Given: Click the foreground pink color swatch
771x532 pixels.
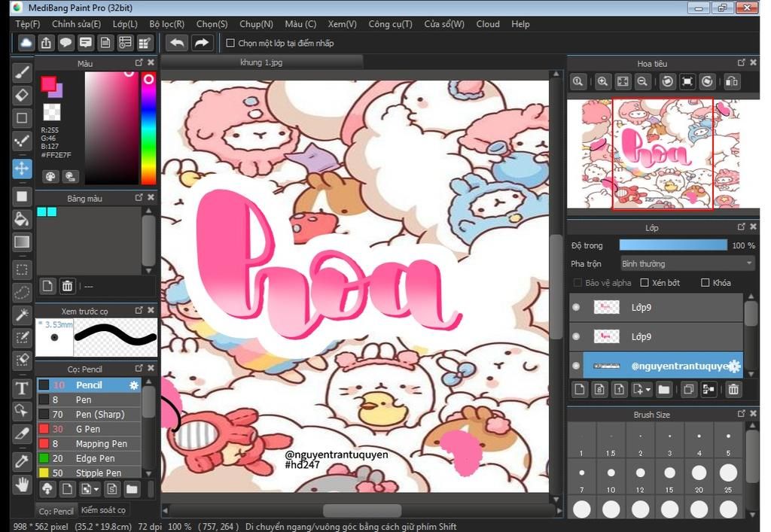Looking at the screenshot, I should coord(48,84).
